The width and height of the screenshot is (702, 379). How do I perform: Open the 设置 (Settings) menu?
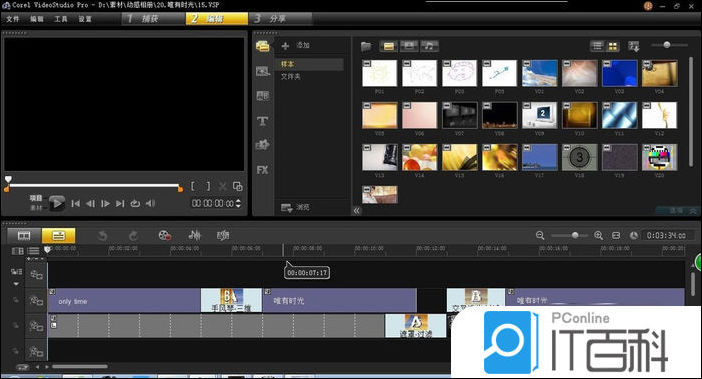[x=85, y=19]
